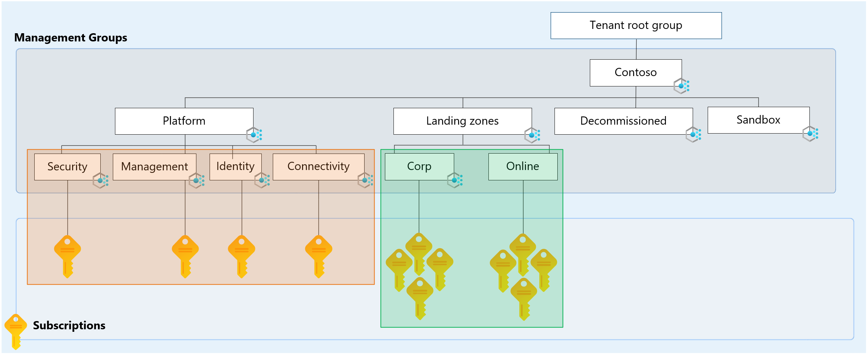This screenshot has width=868, height=355.
Task: Click the subscription key under Identity
Action: [242, 256]
